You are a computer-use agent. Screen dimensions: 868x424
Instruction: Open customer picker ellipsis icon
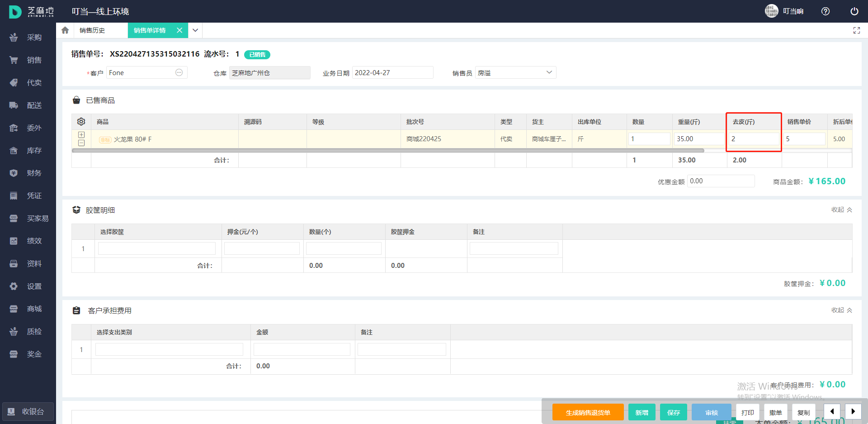coord(179,72)
